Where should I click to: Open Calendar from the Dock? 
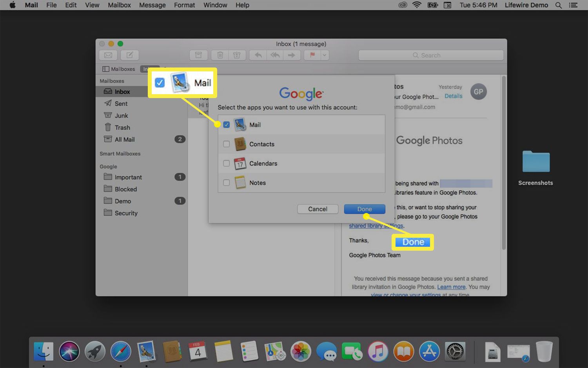click(198, 351)
